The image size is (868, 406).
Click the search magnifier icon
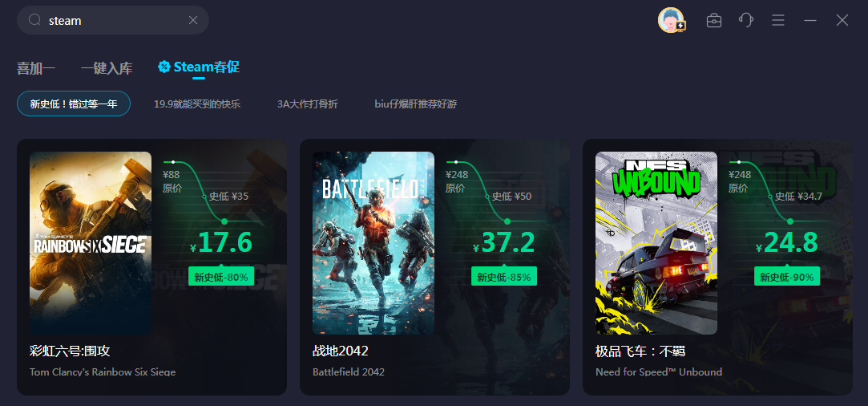click(35, 20)
